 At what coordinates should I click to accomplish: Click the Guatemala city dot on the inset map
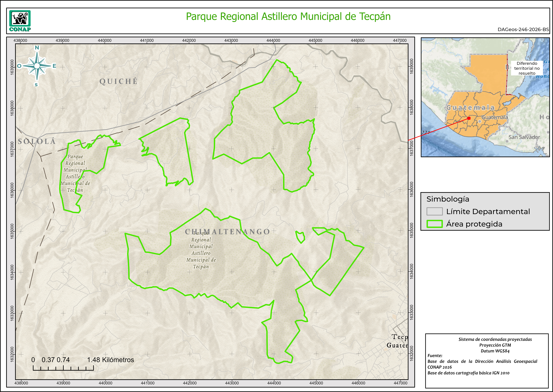tap(480, 121)
